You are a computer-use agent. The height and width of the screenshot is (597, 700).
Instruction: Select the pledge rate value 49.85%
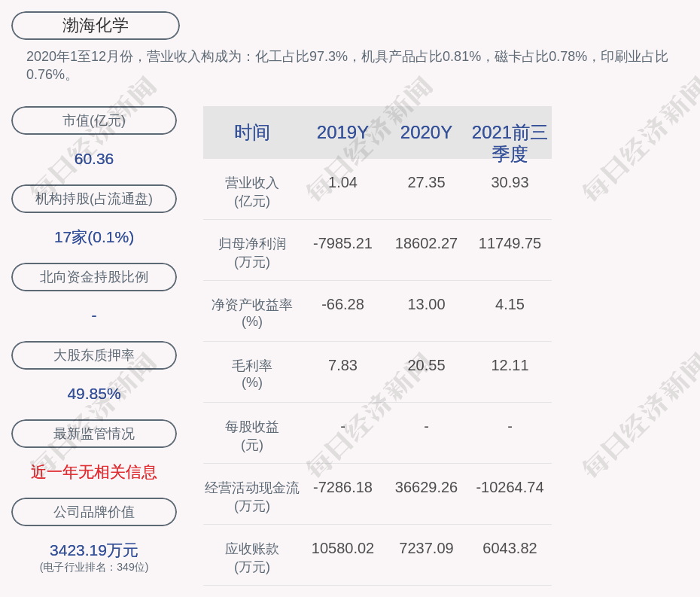(x=94, y=394)
